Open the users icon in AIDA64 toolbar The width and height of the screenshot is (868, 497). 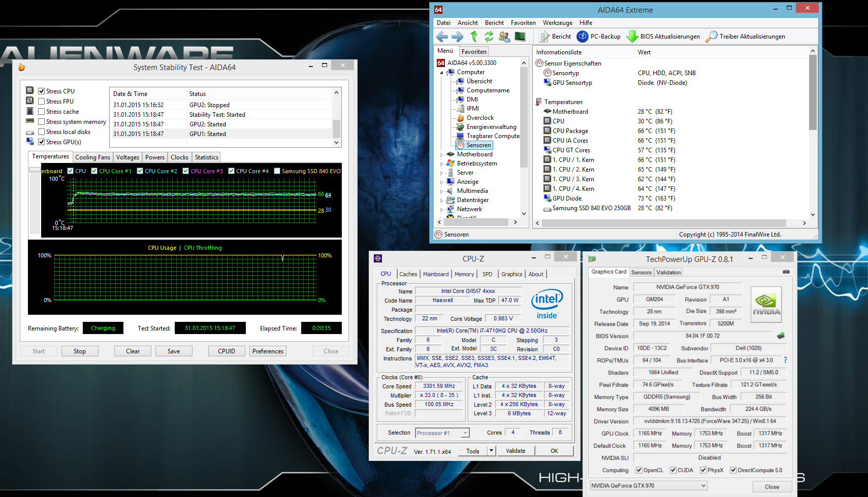coord(504,37)
